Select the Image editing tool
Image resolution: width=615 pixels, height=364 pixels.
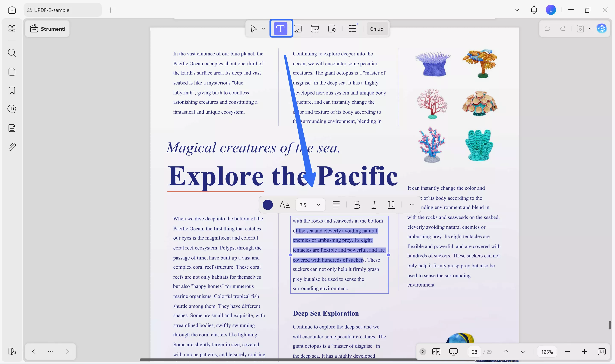298,28
